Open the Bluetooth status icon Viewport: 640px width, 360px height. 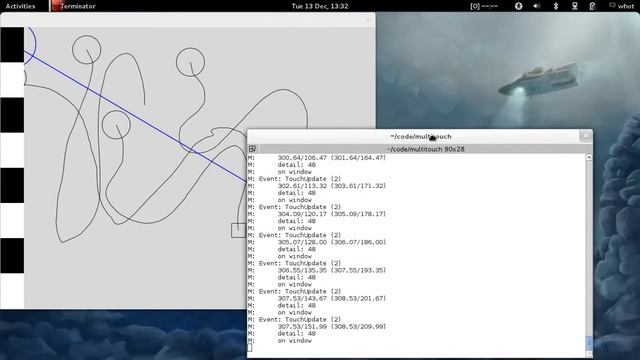pos(556,6)
